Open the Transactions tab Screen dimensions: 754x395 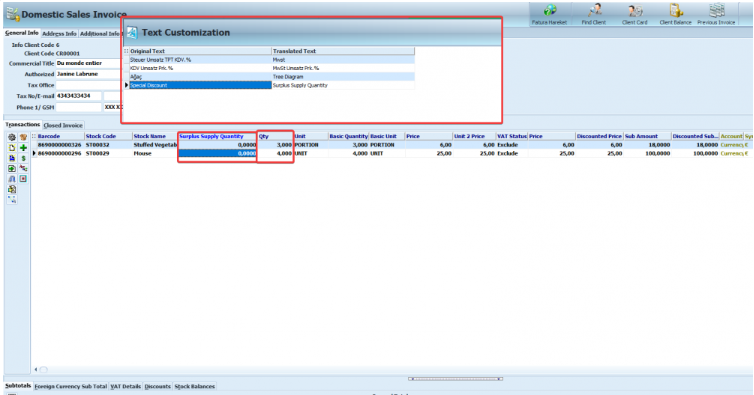tap(23, 125)
